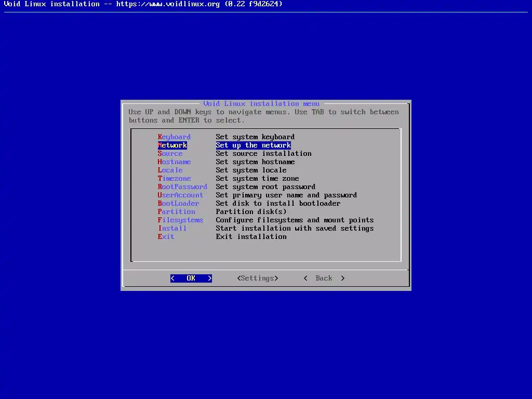The image size is (532, 399).
Task: Click 'Exit installation' description
Action: pos(251,236)
